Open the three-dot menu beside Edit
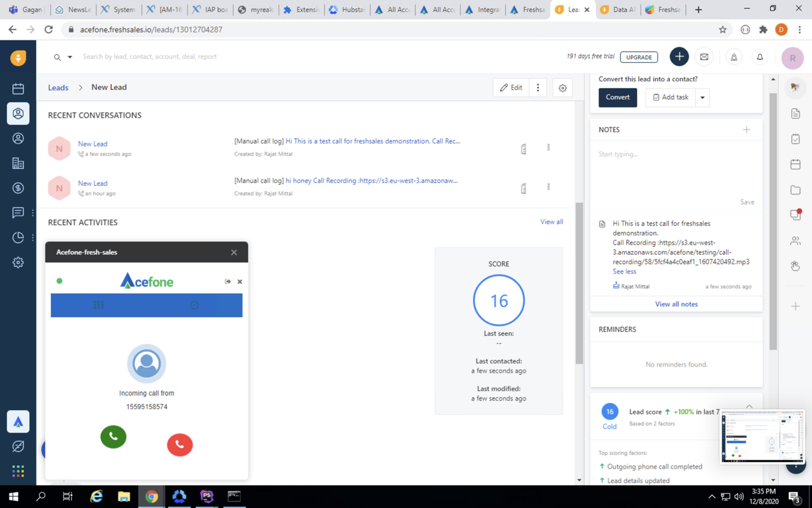 coord(538,88)
